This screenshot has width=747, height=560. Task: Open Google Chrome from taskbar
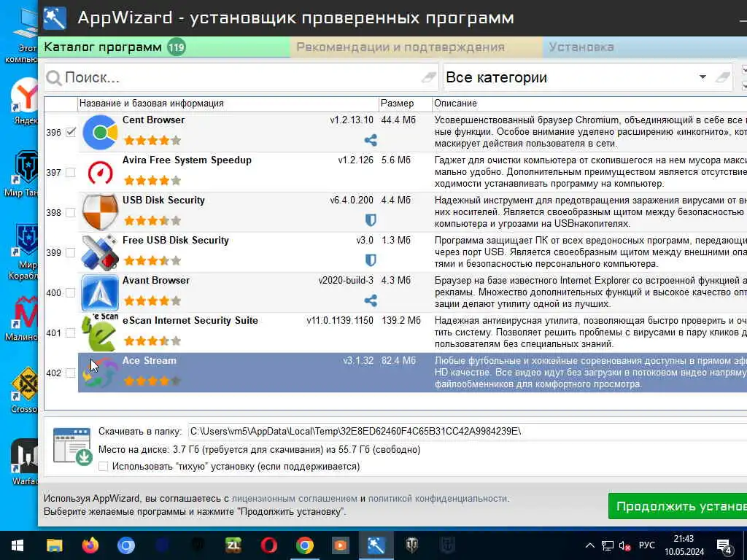(x=304, y=545)
